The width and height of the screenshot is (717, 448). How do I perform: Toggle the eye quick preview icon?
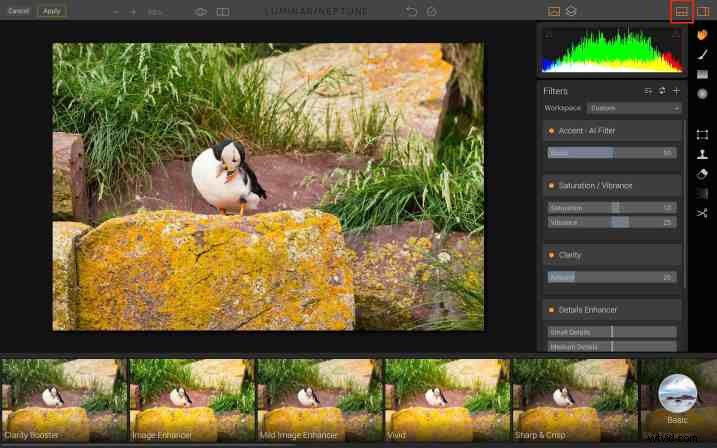coord(201,12)
